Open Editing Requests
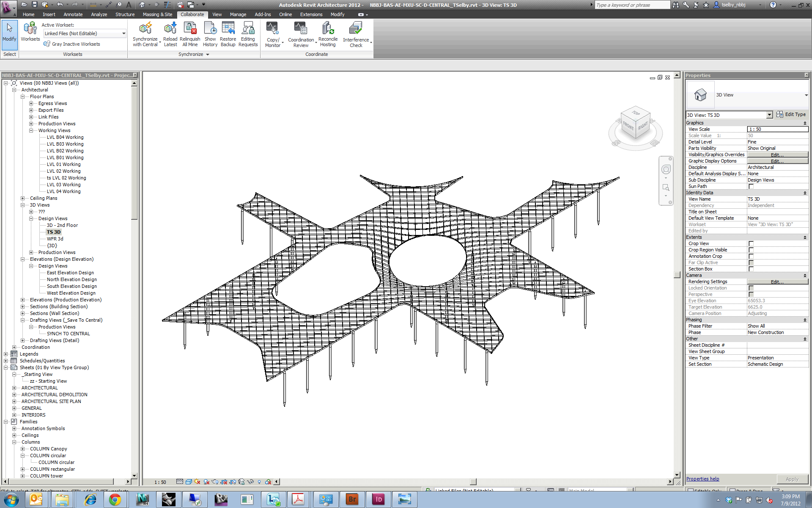 (248, 35)
